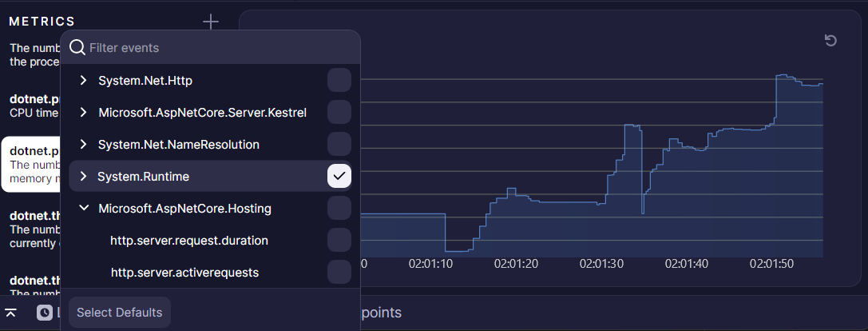
Task: Click the reset chart icon
Action: point(830,41)
